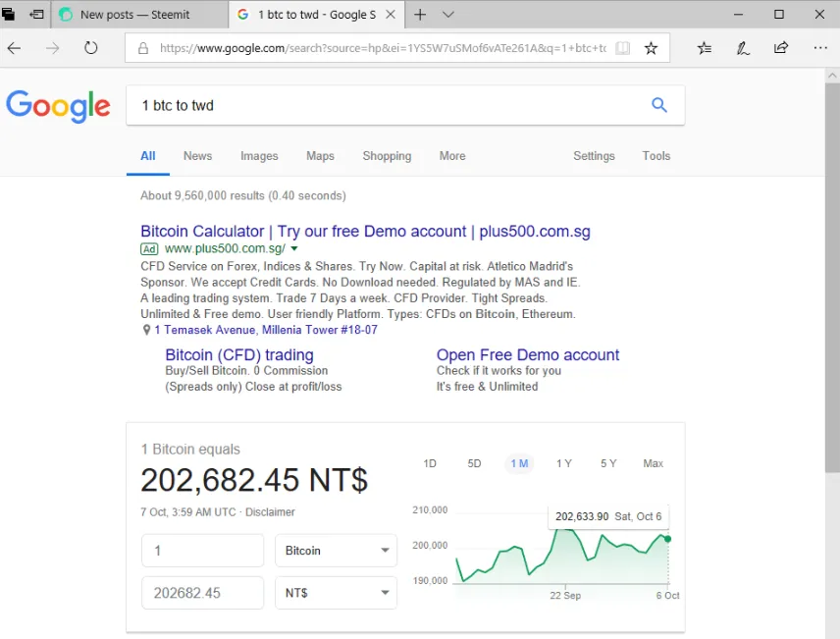The width and height of the screenshot is (840, 639).
Task: Open the Open Free Demo account link
Action: pos(528,355)
